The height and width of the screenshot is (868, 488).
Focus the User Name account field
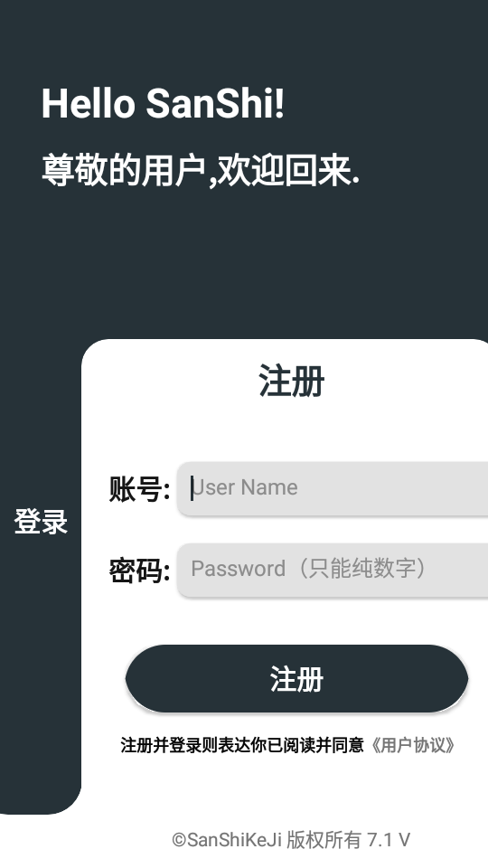click(x=332, y=488)
